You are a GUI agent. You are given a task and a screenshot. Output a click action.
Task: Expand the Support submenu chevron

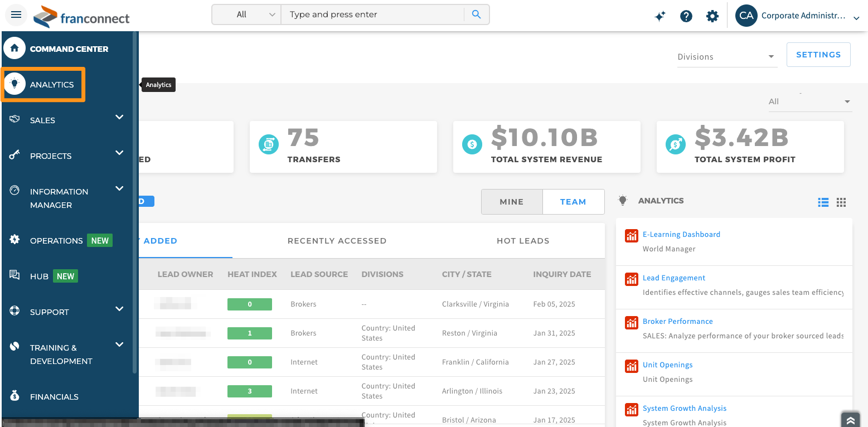[x=119, y=309]
